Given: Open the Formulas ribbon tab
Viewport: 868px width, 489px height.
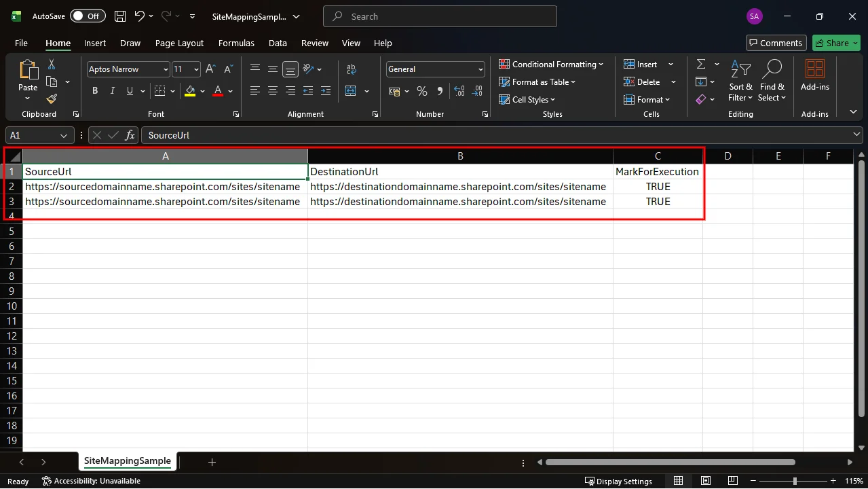Looking at the screenshot, I should tap(236, 43).
